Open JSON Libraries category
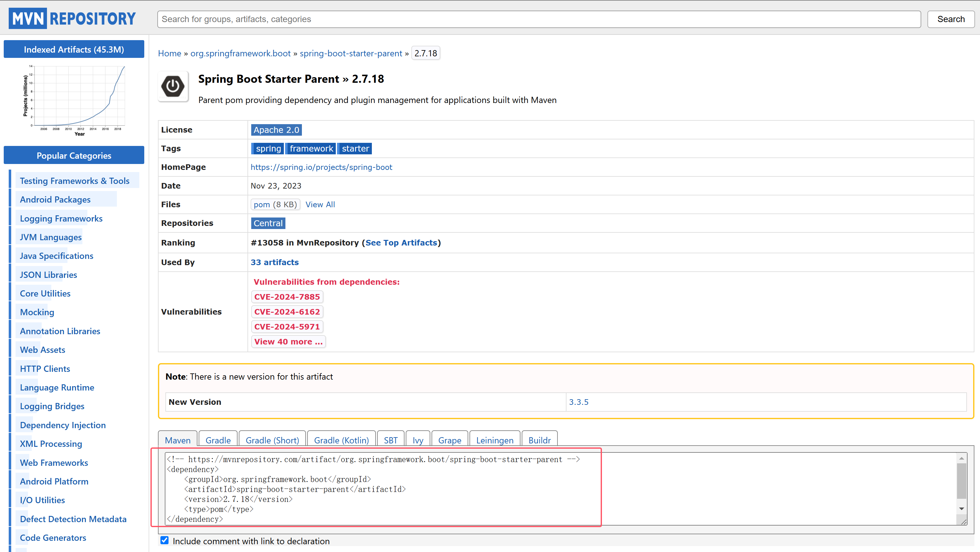Image resolution: width=980 pixels, height=552 pixels. [48, 275]
